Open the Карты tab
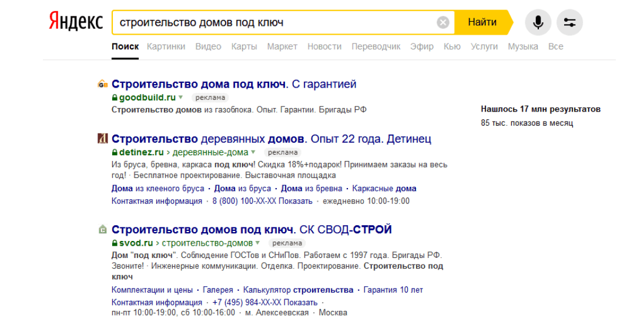This screenshot has width=644, height=335. (x=244, y=46)
